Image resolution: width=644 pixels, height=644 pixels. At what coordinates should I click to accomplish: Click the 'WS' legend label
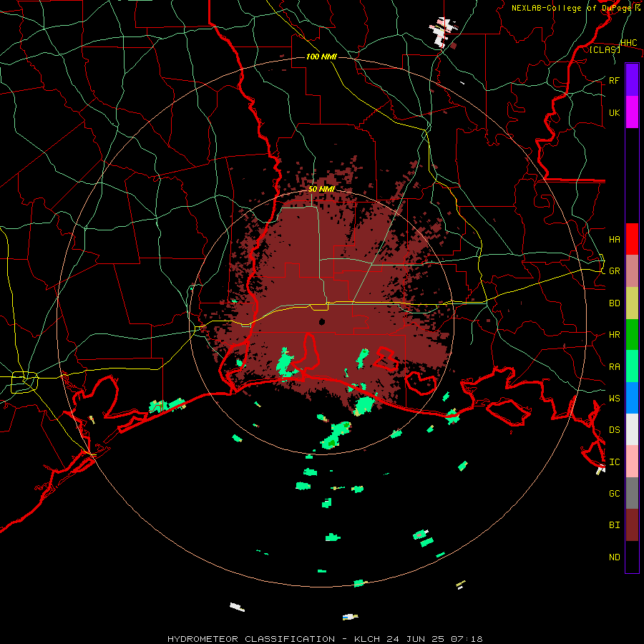(x=614, y=398)
